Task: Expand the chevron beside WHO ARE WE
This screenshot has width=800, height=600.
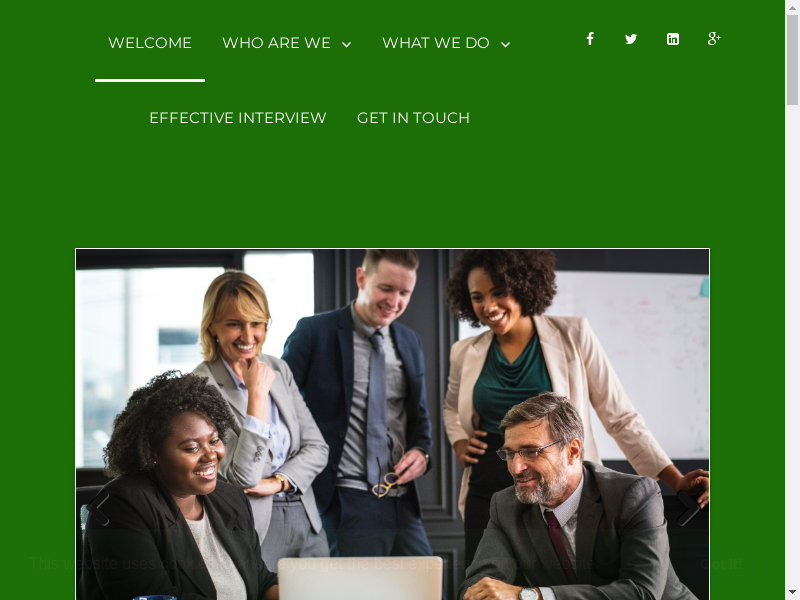Action: 346,44
